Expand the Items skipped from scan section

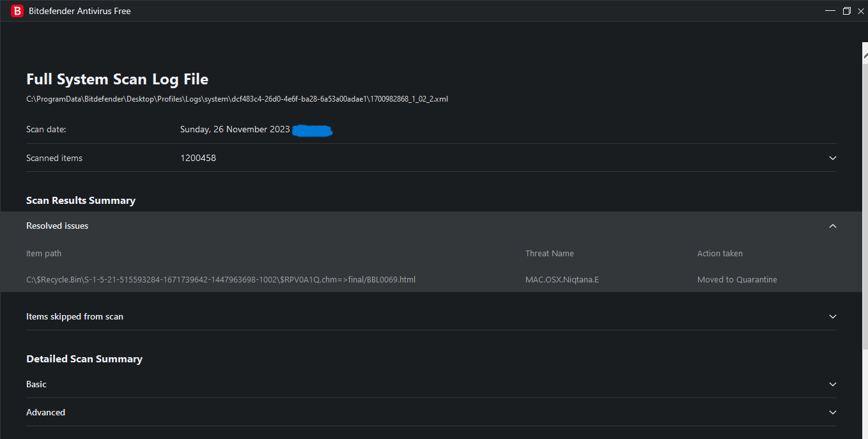[x=832, y=316]
